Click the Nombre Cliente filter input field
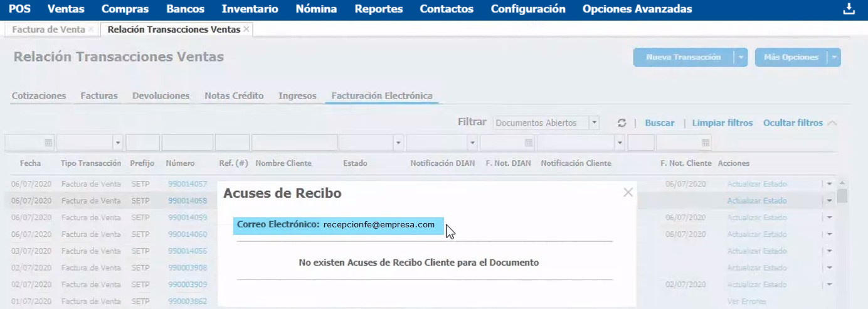Image resolution: width=868 pixels, height=309 pixels. (294, 143)
